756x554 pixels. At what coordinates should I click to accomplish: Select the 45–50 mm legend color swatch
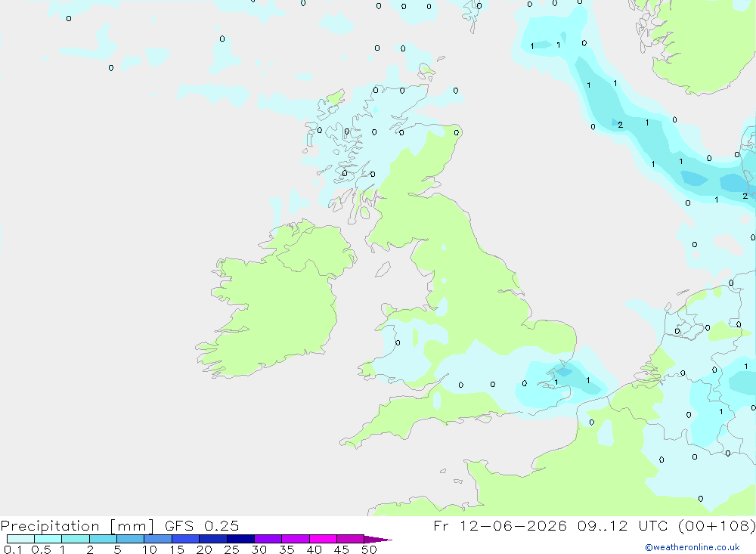[x=351, y=539]
